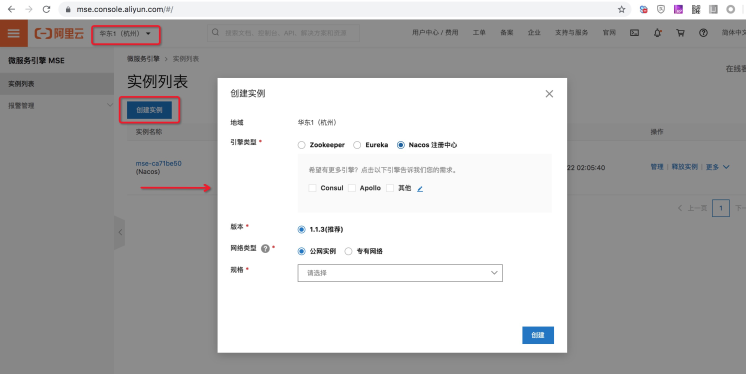Open the purple extension icon in Chrome toolbar
This screenshot has height=374, width=746.
click(x=678, y=9)
